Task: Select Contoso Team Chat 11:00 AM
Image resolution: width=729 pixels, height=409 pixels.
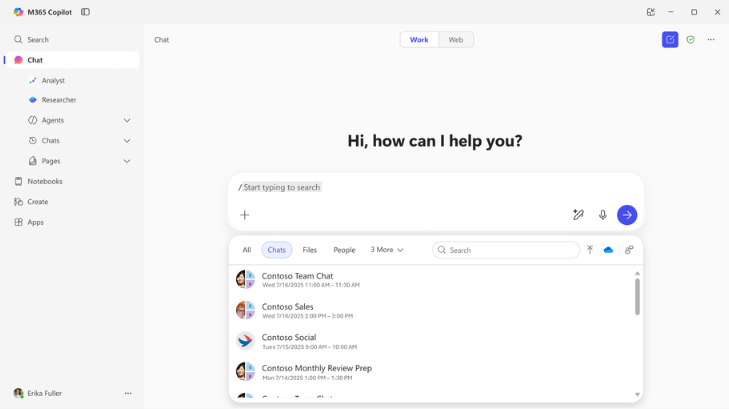Action: tap(432, 280)
